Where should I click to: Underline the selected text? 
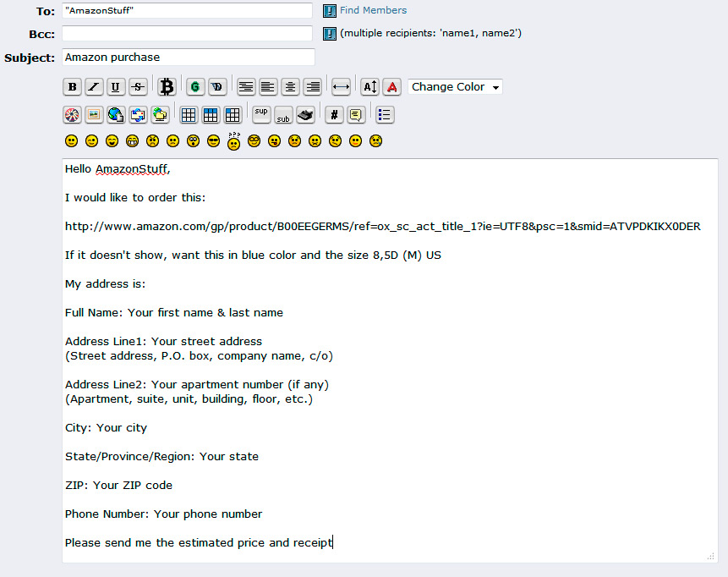point(116,87)
